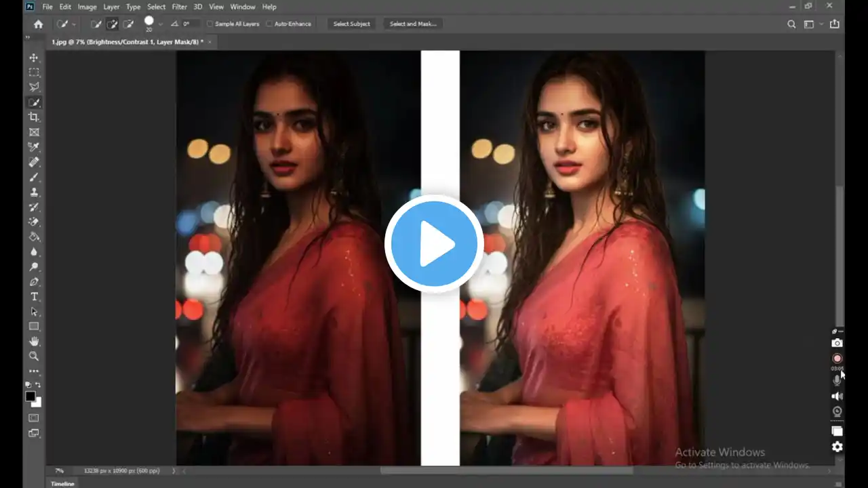868x488 pixels.
Task: Open the brush options picker dropdown
Action: point(160,24)
